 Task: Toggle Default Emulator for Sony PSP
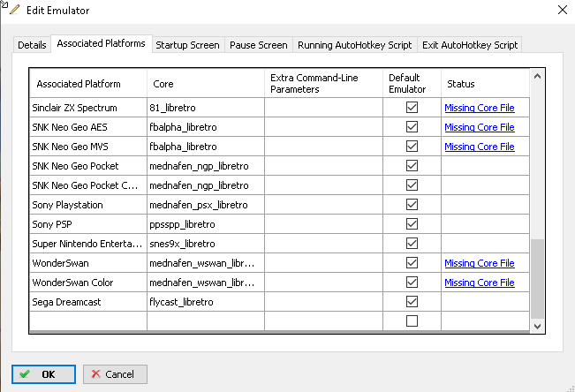(412, 224)
